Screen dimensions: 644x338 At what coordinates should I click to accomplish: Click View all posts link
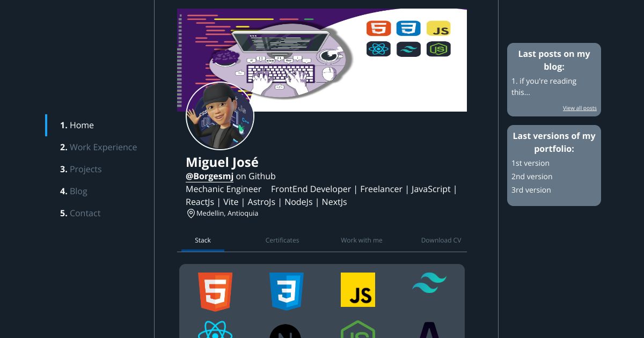pos(580,108)
